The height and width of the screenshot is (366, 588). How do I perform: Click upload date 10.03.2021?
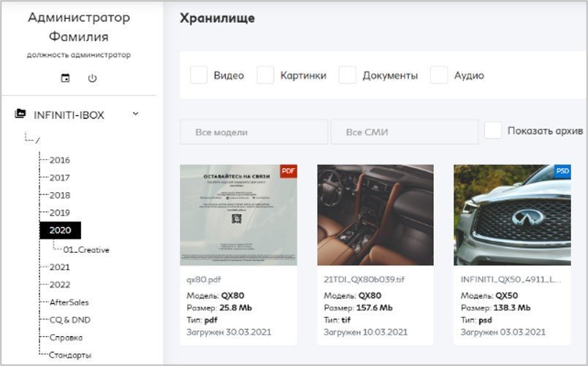pos(385,332)
